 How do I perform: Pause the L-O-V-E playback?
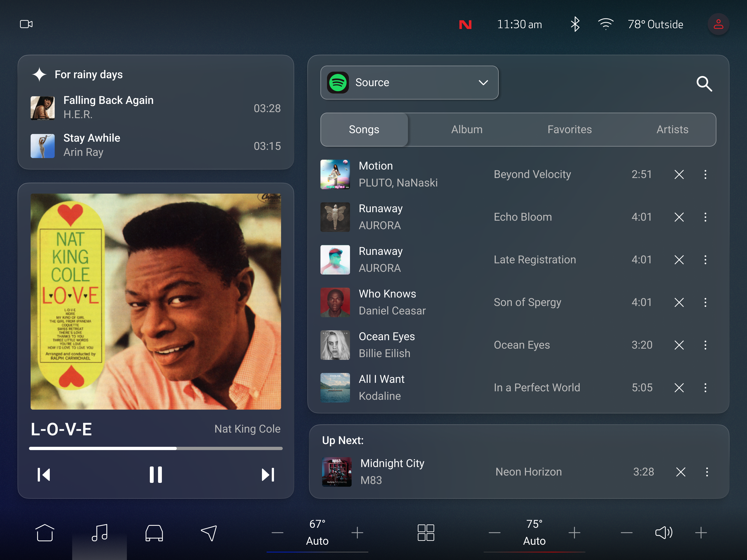click(x=156, y=474)
